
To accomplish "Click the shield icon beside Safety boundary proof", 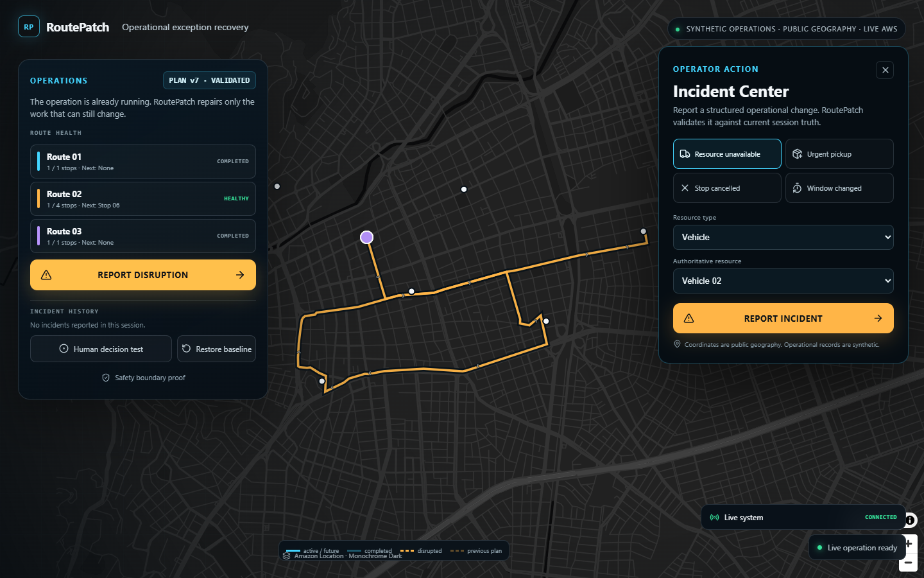I will [x=106, y=378].
